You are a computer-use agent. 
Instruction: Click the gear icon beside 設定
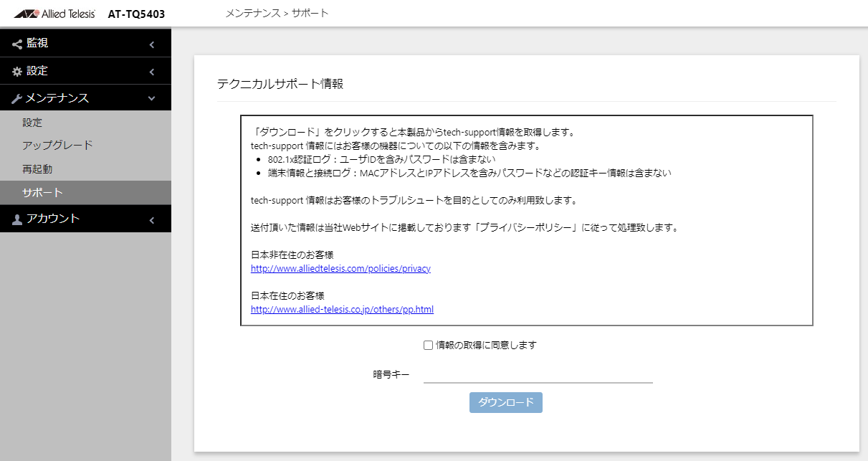(x=17, y=72)
